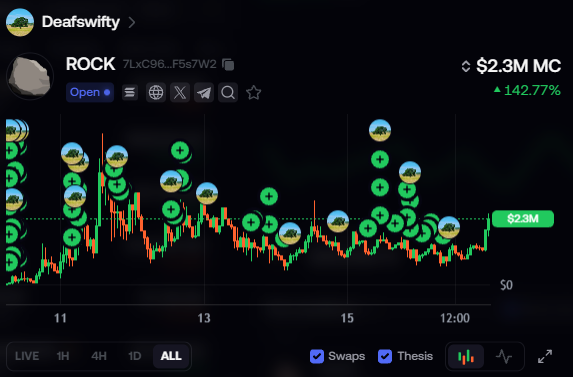Viewport: 573px width, 377px height.
Task: Open the ROCK token image
Action: pos(30,76)
